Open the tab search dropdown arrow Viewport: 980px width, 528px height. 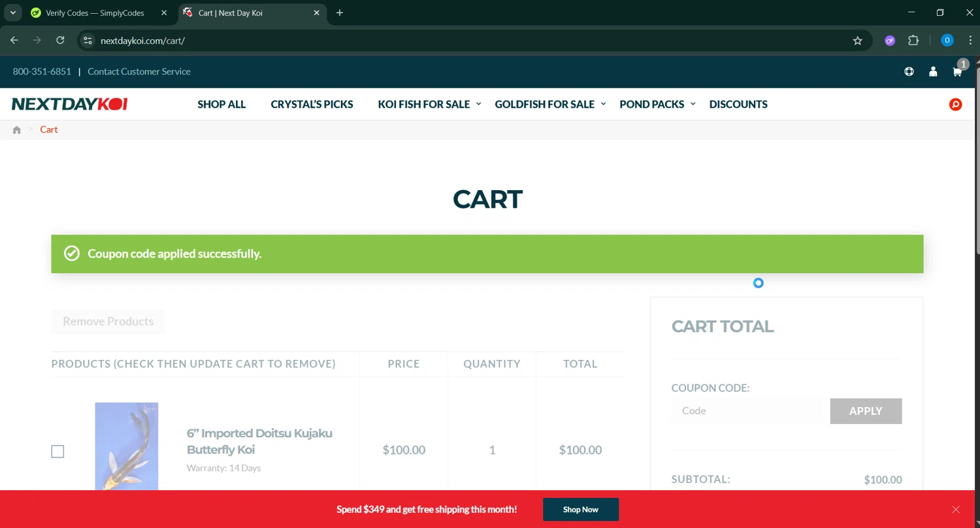coord(12,12)
